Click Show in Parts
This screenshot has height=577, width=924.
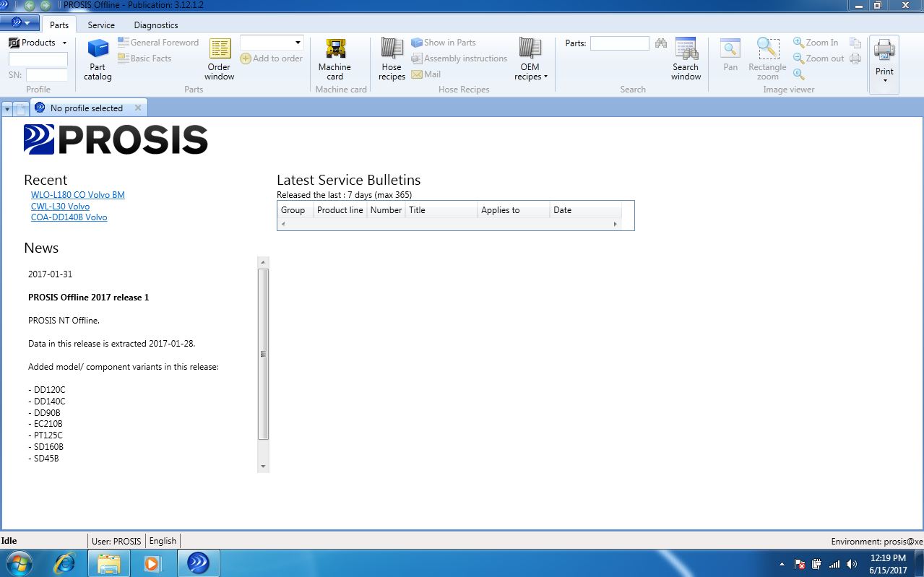(444, 43)
